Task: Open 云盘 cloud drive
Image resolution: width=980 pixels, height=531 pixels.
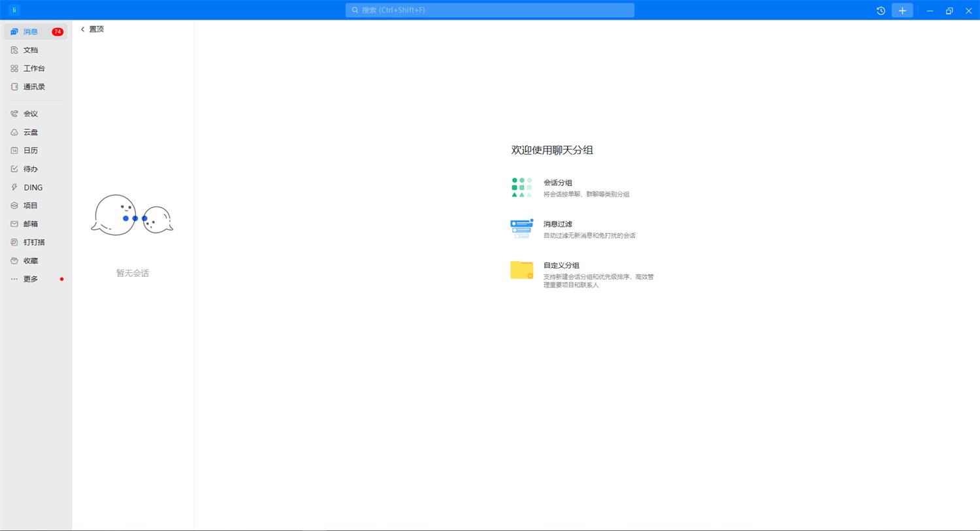Action: point(31,132)
